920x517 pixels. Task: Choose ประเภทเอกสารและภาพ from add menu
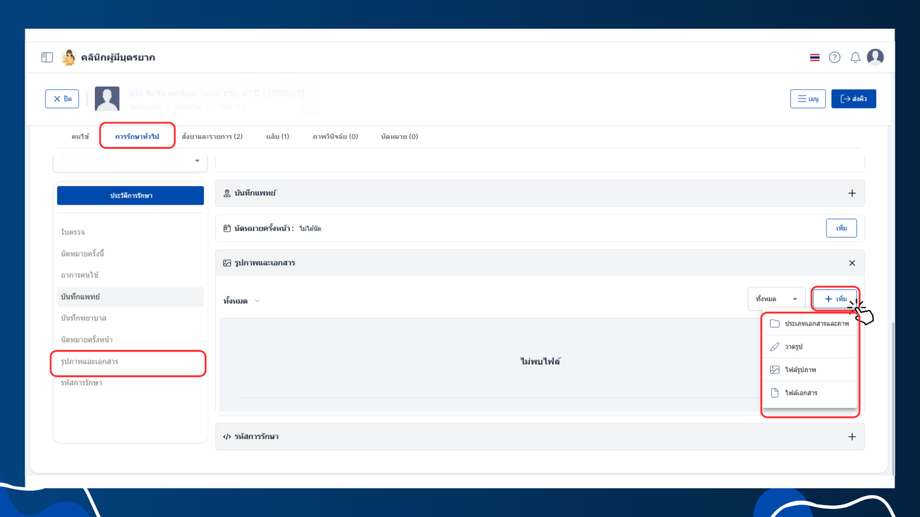(810, 323)
